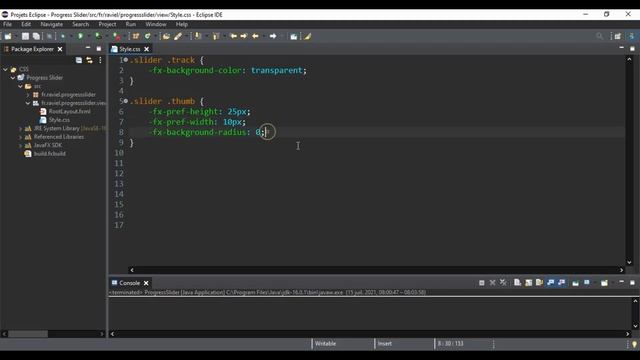Click the Terminate console icon
The height and width of the screenshot is (360, 640).
click(482, 282)
